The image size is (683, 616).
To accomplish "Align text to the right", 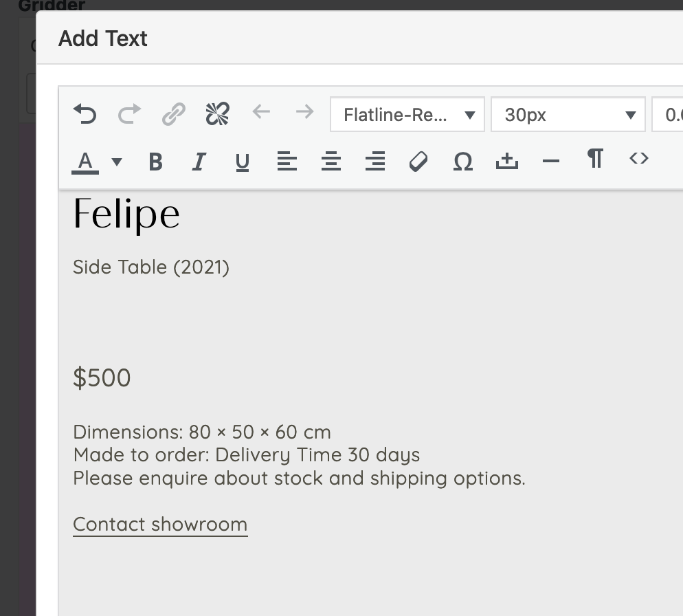I will [x=374, y=162].
